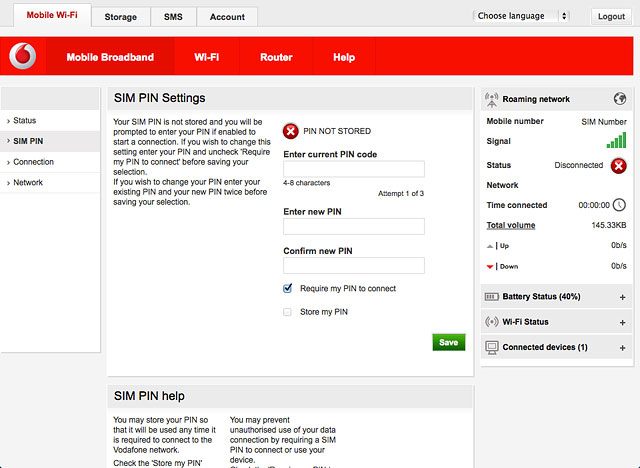Viewport: 640px width, 468px height.
Task: Switch to the SMS tab
Action: coord(173,17)
